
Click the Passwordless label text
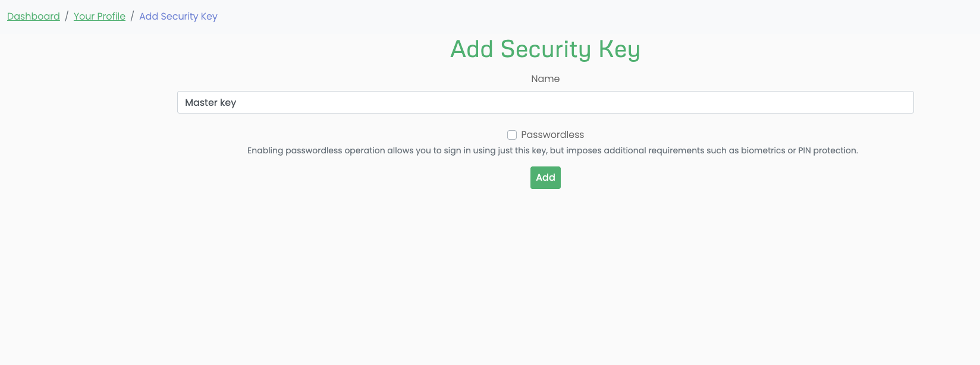pyautogui.click(x=552, y=134)
